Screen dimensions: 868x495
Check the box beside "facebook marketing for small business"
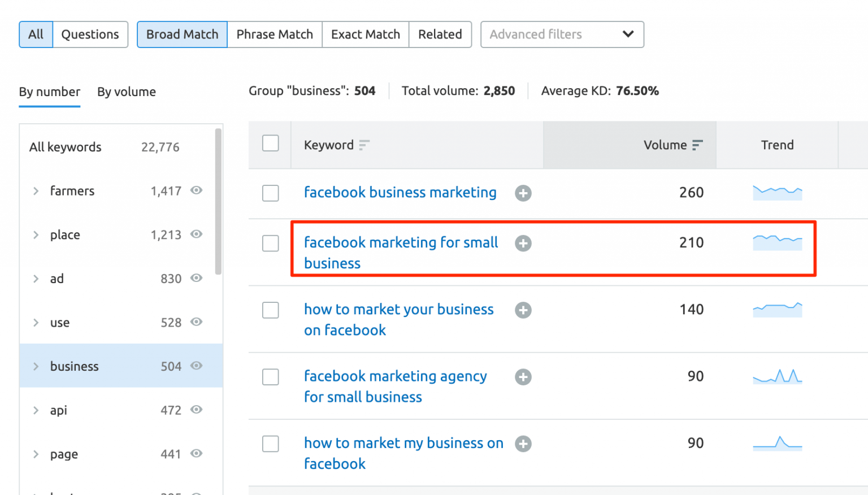click(x=270, y=243)
